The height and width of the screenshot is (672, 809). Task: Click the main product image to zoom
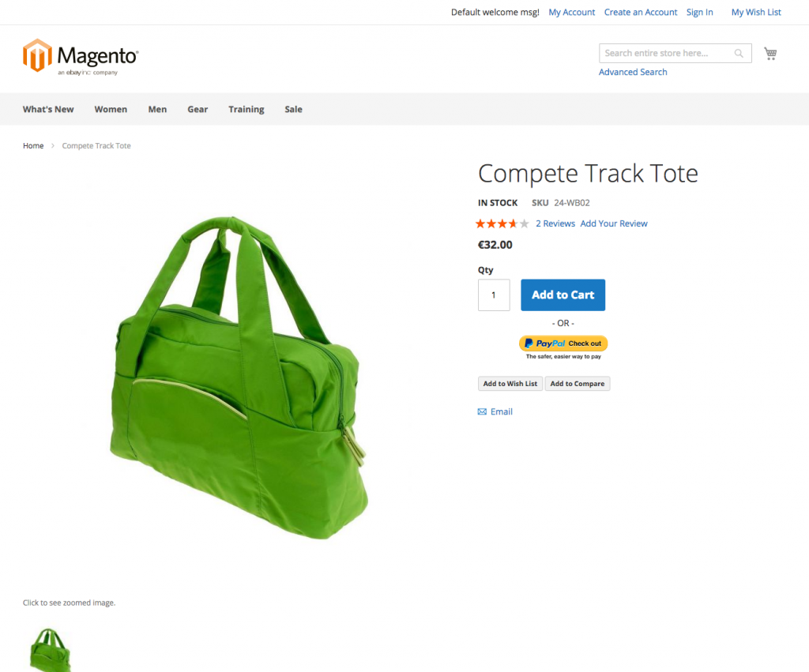pyautogui.click(x=239, y=377)
